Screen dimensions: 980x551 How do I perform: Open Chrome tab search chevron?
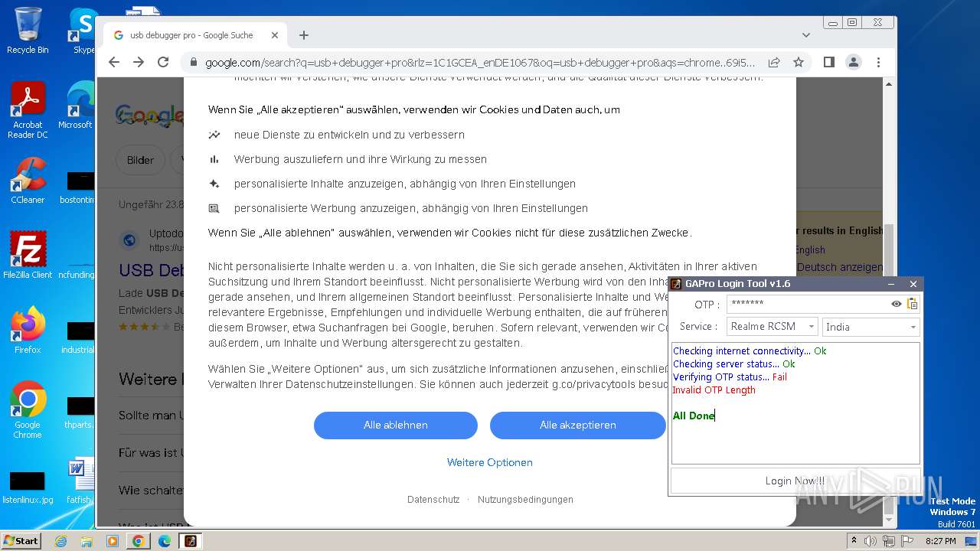(x=806, y=35)
